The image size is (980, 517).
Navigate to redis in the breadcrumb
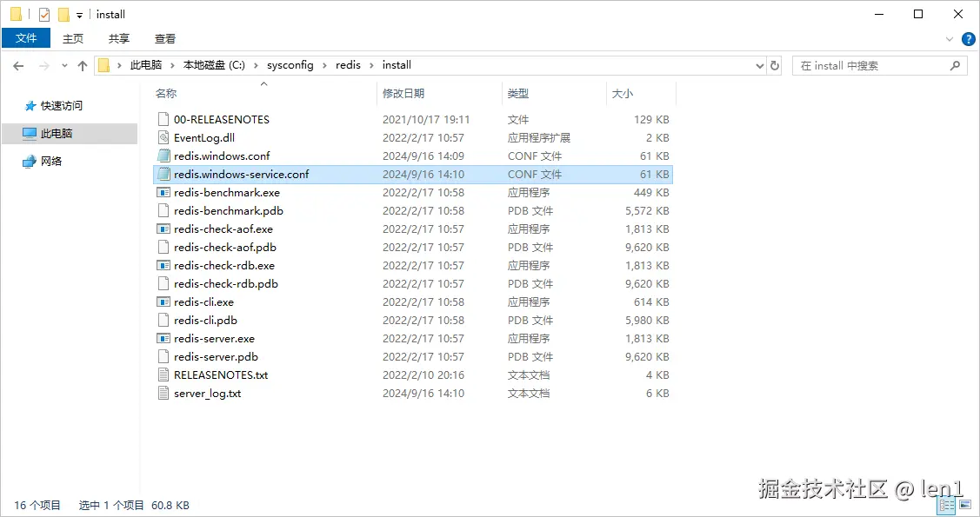coord(348,65)
